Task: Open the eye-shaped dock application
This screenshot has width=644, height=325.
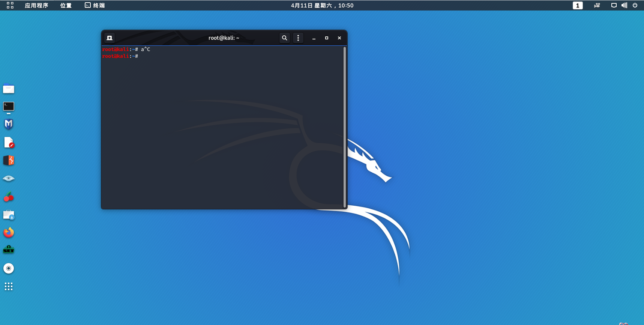Action: (x=9, y=179)
